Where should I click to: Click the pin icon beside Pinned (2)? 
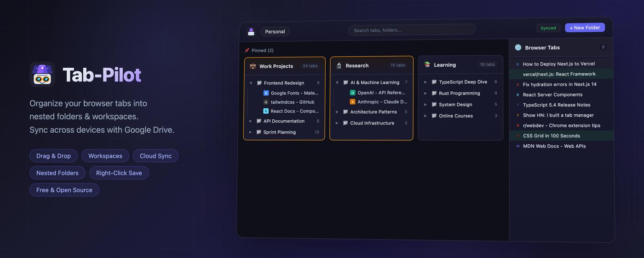coord(247,51)
